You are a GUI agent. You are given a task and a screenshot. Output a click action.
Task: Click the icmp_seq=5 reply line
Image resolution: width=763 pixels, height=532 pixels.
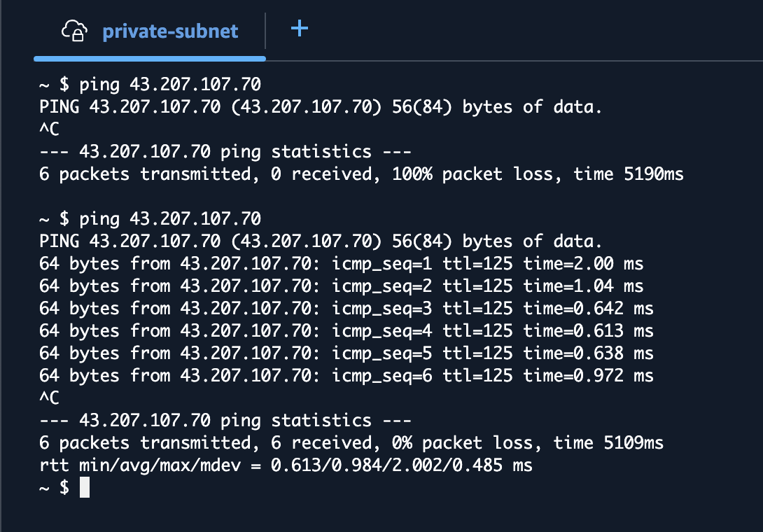click(x=346, y=353)
